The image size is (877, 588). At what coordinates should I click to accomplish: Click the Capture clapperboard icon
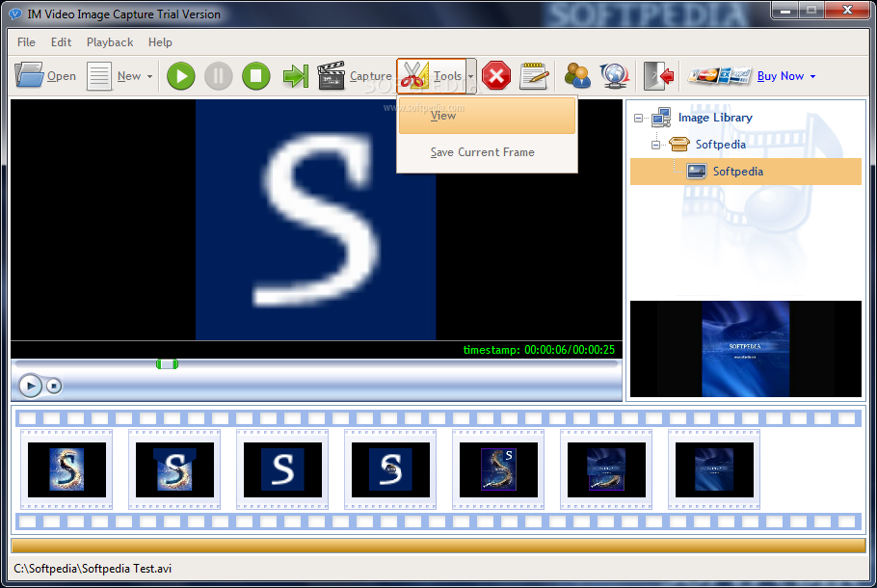tap(332, 75)
